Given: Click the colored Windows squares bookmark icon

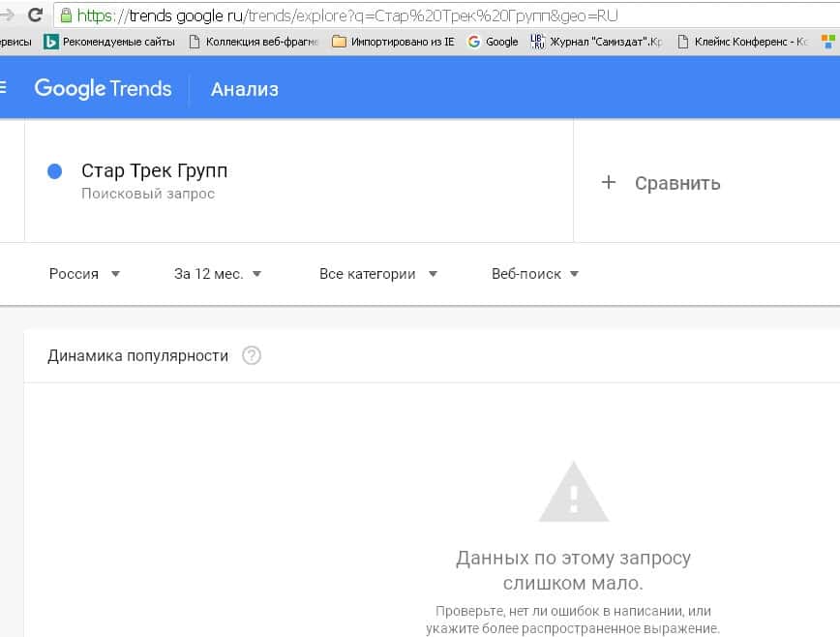Looking at the screenshot, I should coord(828,42).
